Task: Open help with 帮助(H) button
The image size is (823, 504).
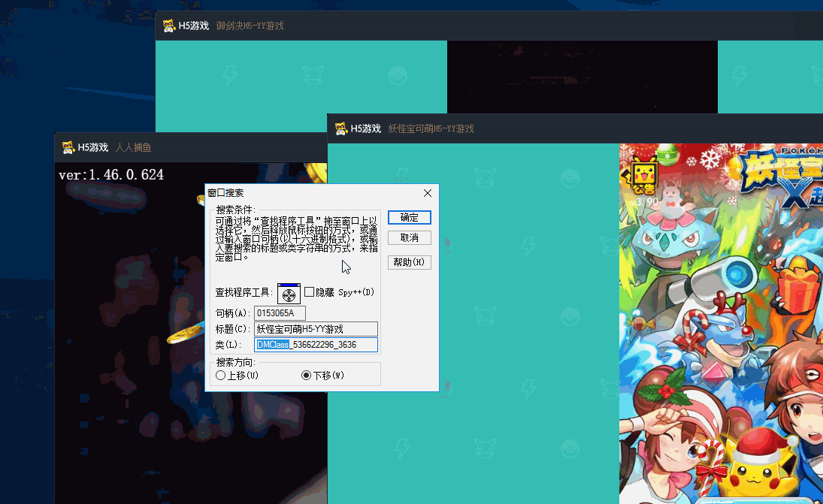Action: 409,262
